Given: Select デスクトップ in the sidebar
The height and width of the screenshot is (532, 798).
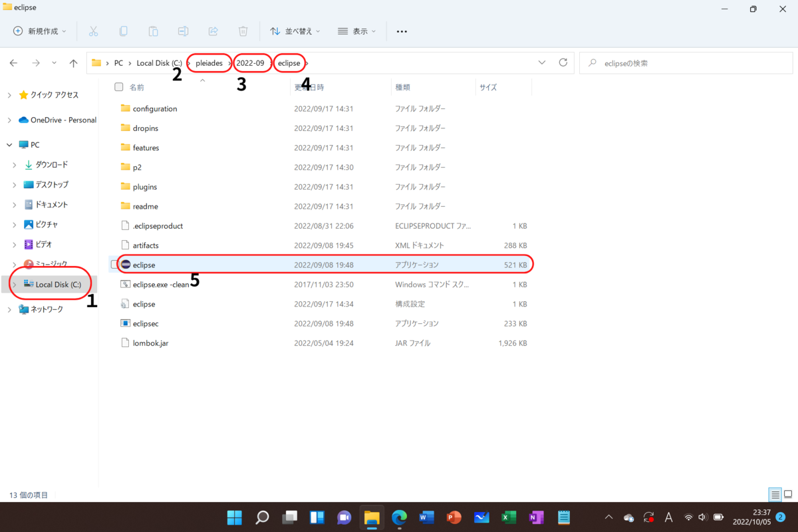Looking at the screenshot, I should [51, 184].
